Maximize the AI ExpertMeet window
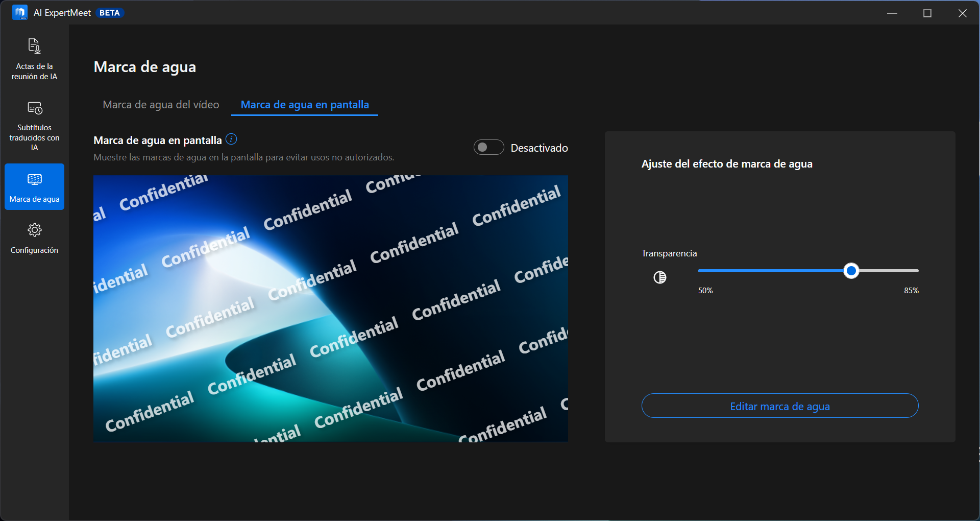980x521 pixels. [x=927, y=13]
